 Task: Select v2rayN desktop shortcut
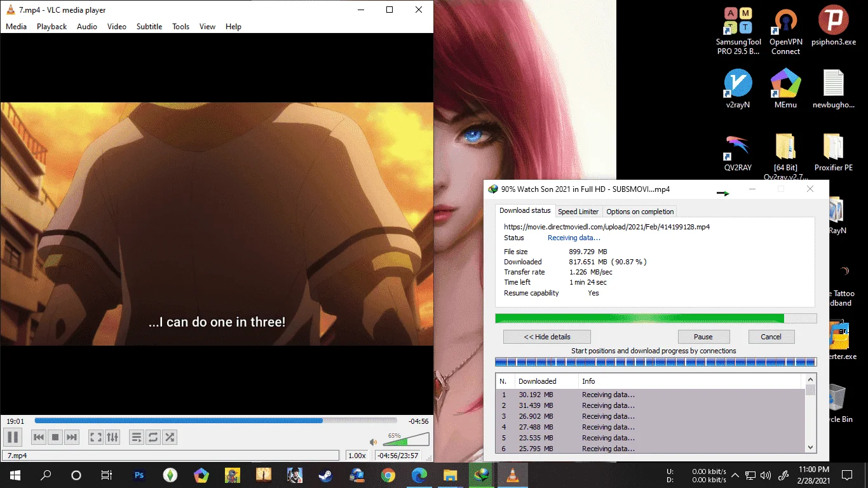tap(738, 89)
